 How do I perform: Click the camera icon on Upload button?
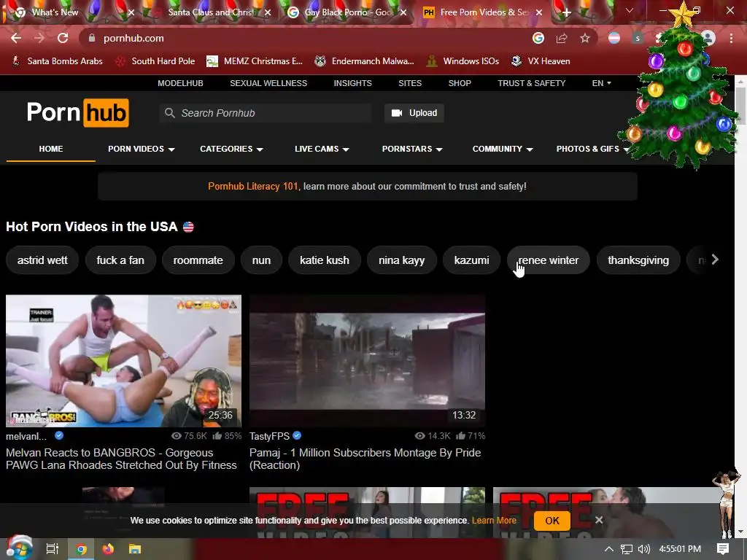[396, 113]
